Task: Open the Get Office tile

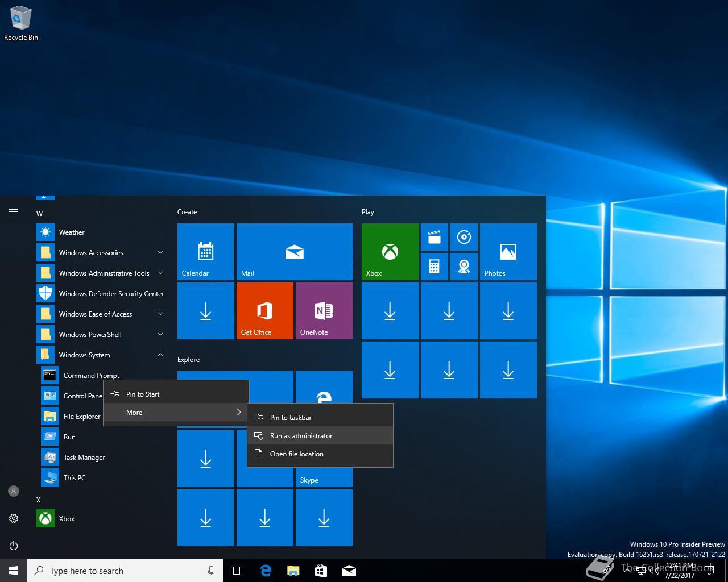Action: point(265,311)
